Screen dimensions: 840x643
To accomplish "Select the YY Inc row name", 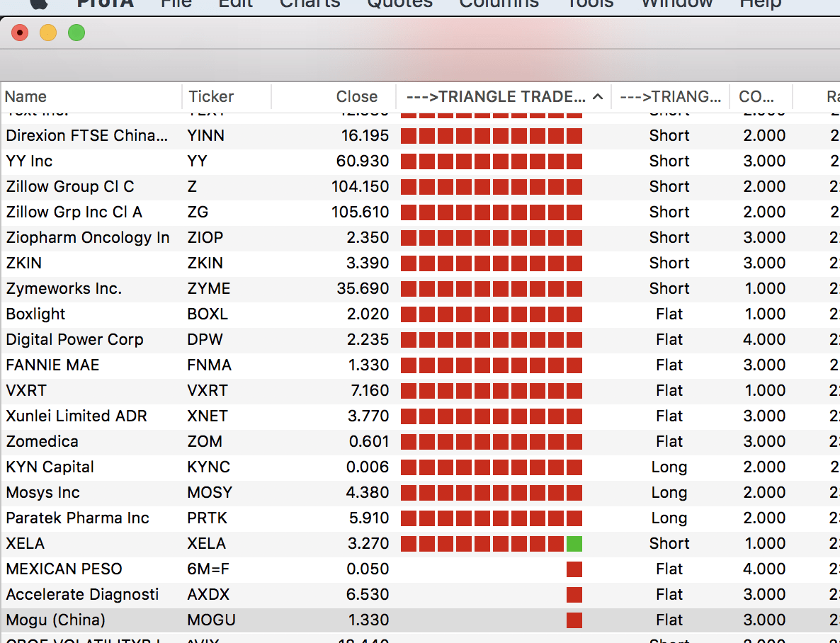I will [x=29, y=161].
